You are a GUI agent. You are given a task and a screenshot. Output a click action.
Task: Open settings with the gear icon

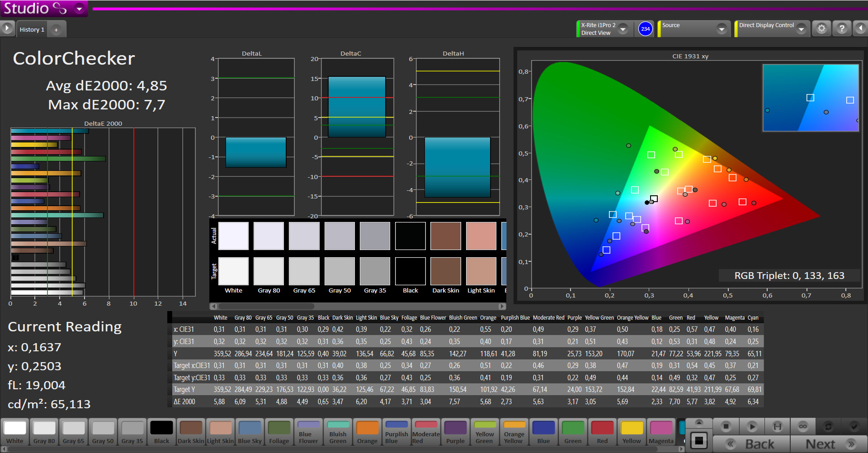(x=821, y=28)
